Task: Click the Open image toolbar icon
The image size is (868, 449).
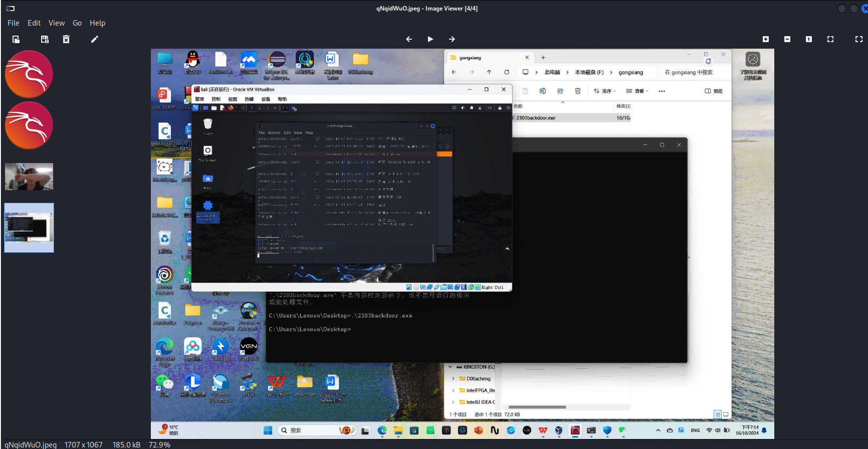Action: 16,39
